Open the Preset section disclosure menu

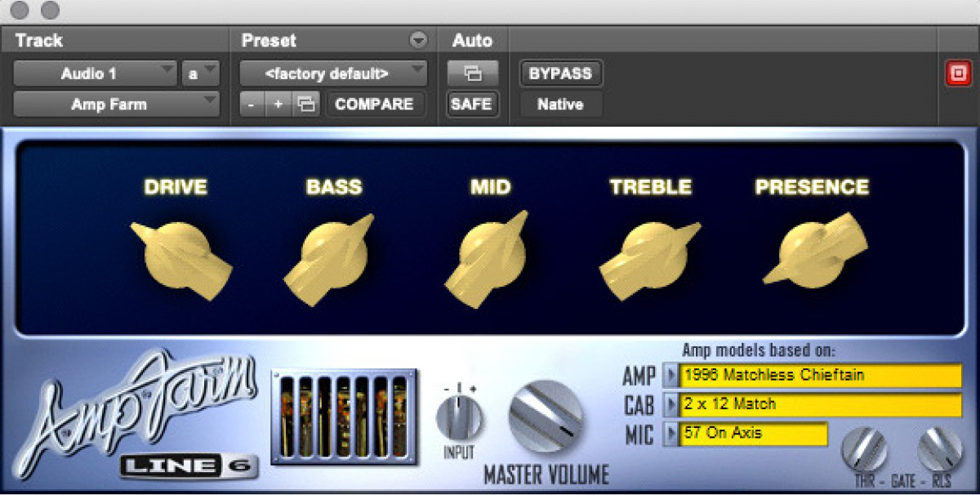click(x=418, y=40)
